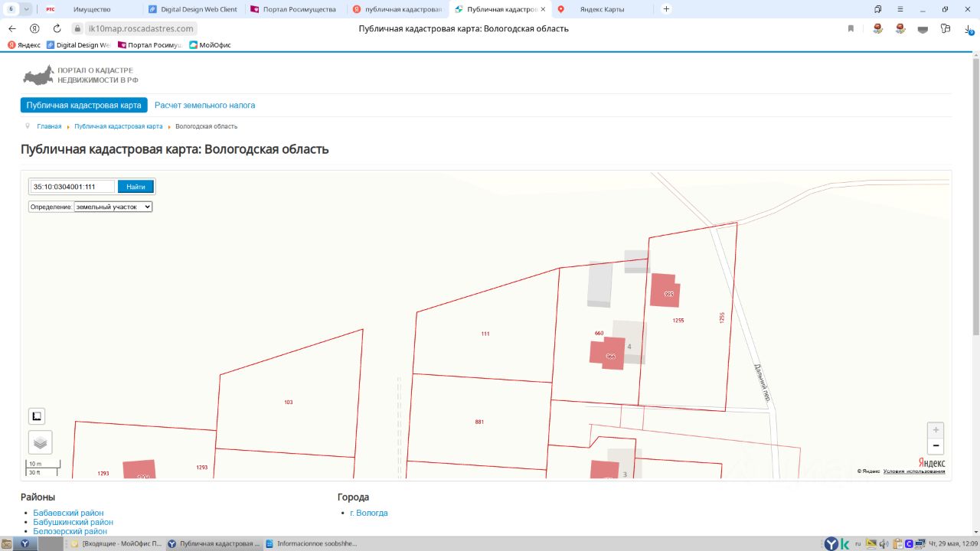
Task: Click the Яндекс logo on the map
Action: click(x=932, y=463)
